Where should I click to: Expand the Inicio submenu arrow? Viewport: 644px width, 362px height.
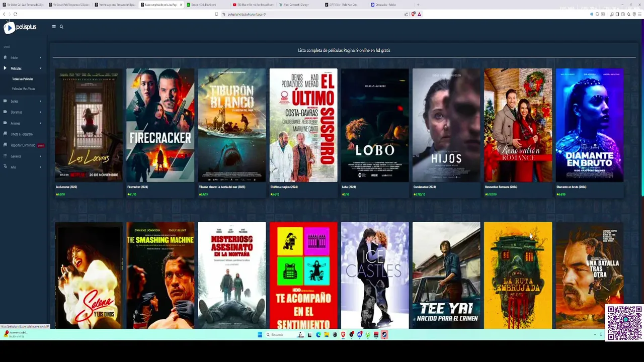point(40,57)
